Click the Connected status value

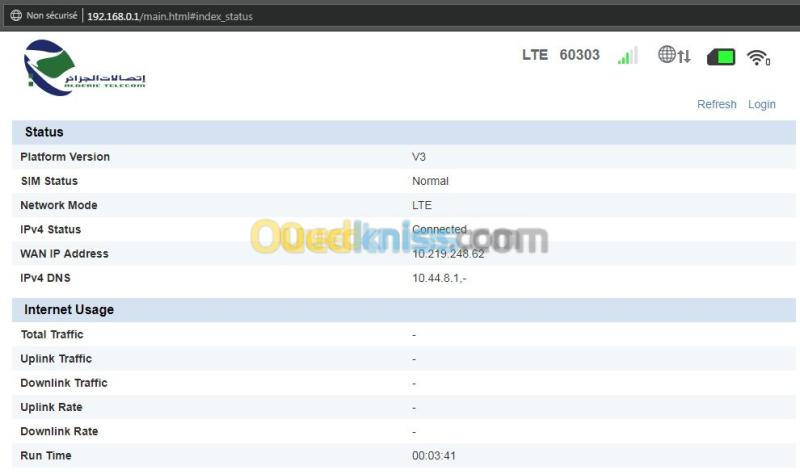click(x=439, y=230)
